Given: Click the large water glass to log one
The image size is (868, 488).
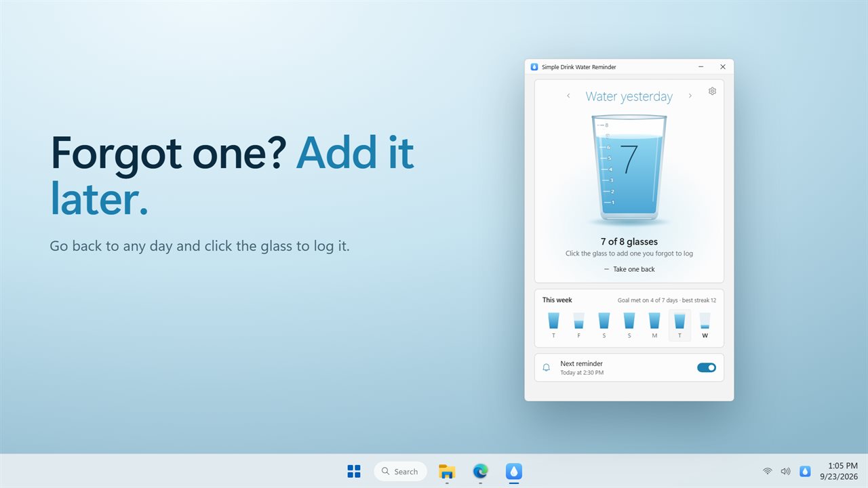Looking at the screenshot, I should [629, 168].
